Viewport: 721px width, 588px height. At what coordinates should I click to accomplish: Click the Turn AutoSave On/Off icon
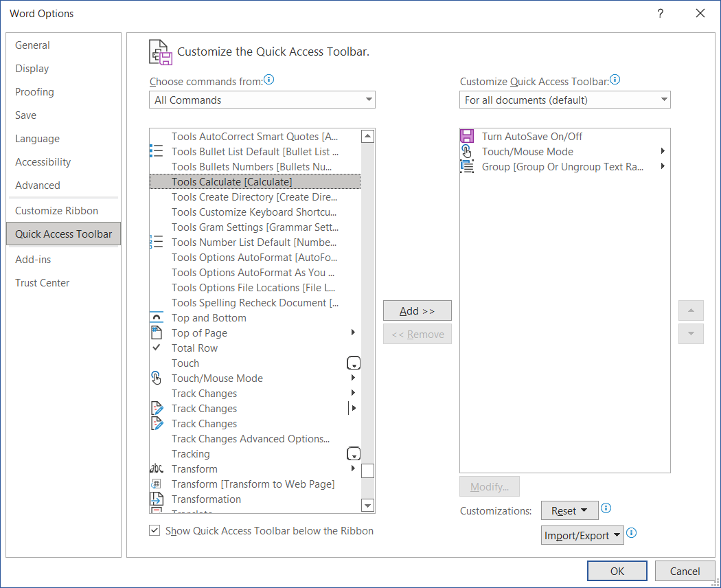coord(467,136)
